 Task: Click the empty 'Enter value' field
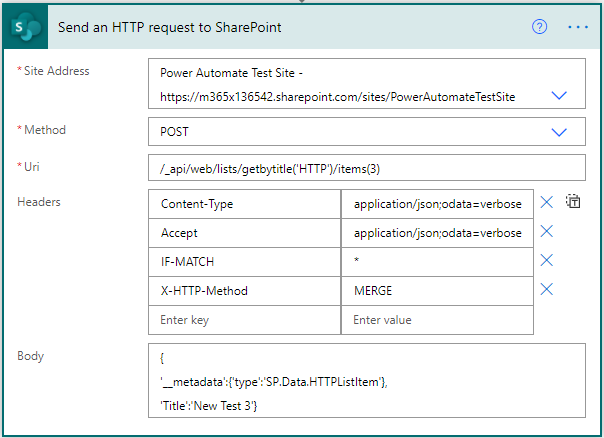437,320
